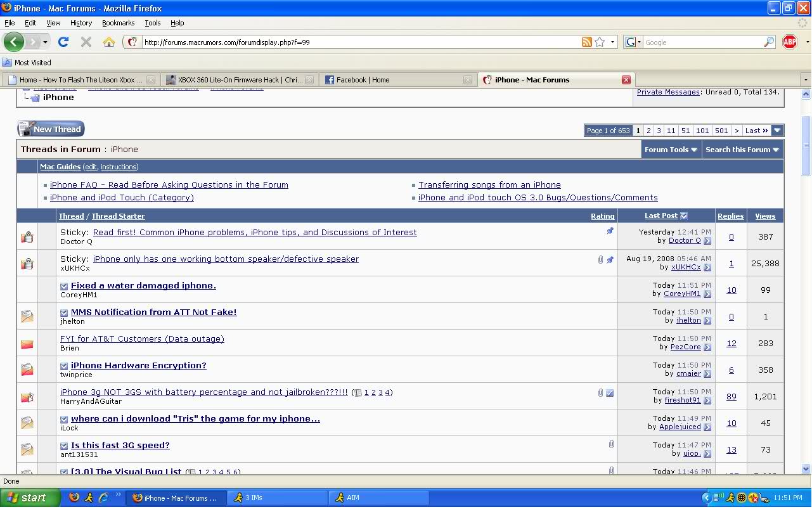The width and height of the screenshot is (812, 509).
Task: Click the New Thread button
Action: [51, 129]
